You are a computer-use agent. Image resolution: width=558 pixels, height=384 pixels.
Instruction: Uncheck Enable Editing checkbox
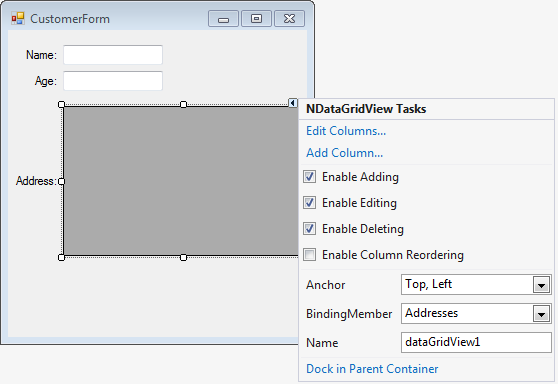(x=309, y=202)
